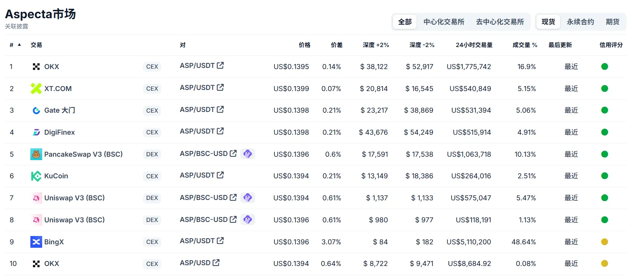This screenshot has width=644, height=280.
Task: Switch filter to 去中心化交易所
Action: tap(500, 22)
